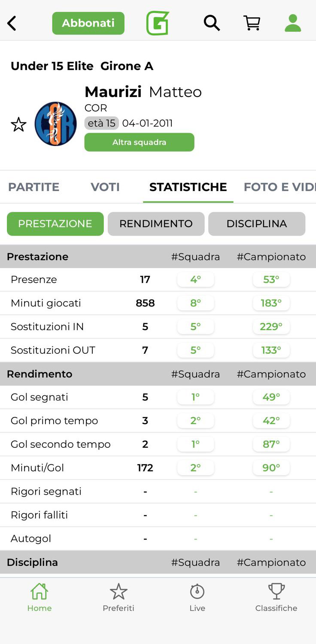Toggle favorite star next to player
The image size is (316, 644).
point(18,125)
